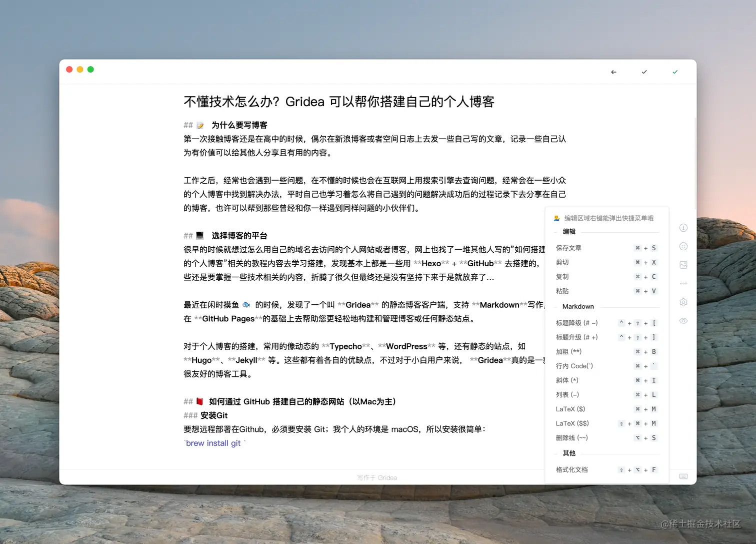Click the 加粗 (**) shortcut row

[606, 352]
